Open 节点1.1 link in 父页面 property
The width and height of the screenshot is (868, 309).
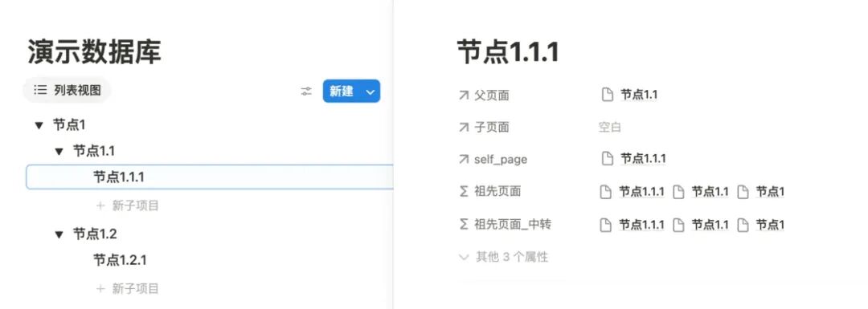click(639, 95)
